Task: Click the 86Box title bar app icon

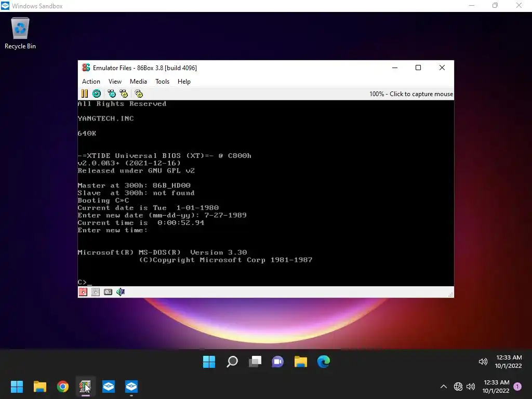Action: pos(86,68)
